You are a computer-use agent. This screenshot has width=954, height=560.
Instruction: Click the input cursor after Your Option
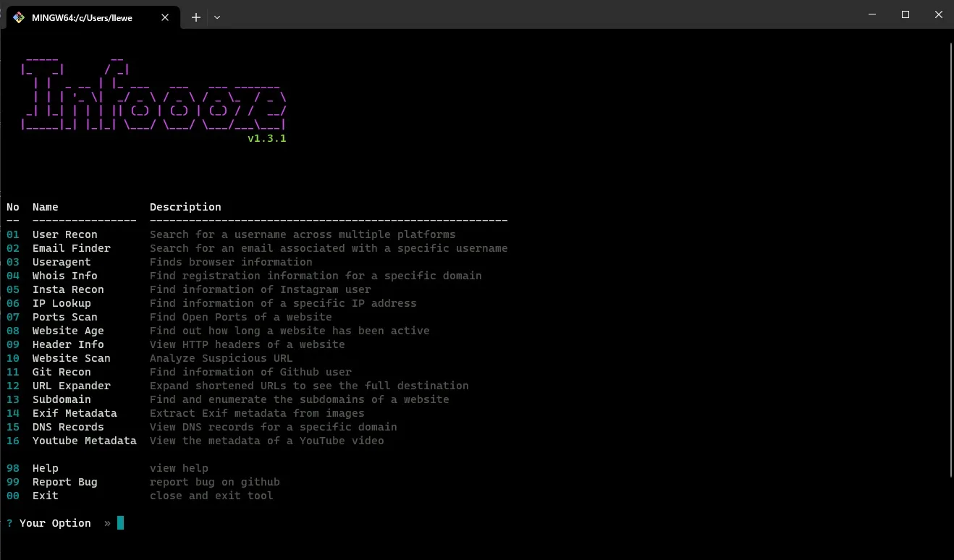point(120,522)
